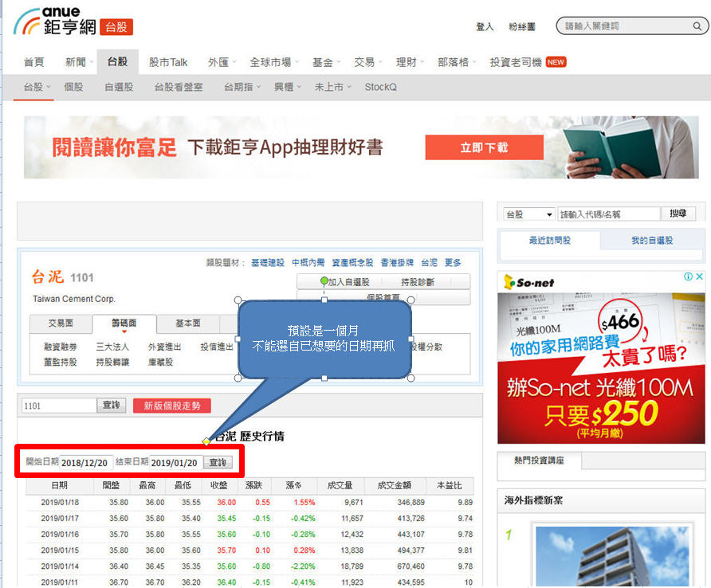Click the 成交量 column header
Screen dimensions: 711x588
pyautogui.click(x=340, y=485)
